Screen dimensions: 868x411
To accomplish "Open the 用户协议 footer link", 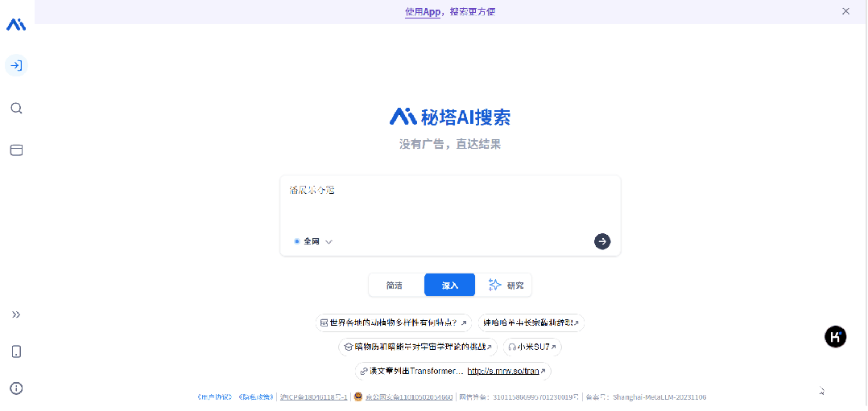I will tap(215, 397).
